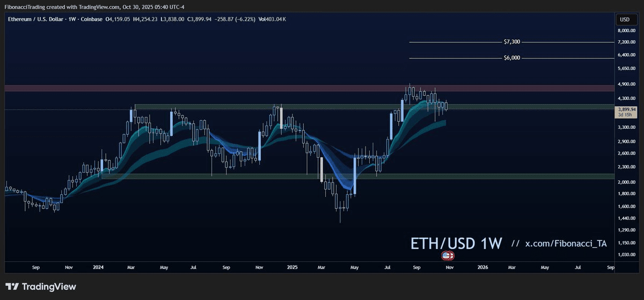Click the x.com/Fibonacci_TA link text

[x=566, y=244]
